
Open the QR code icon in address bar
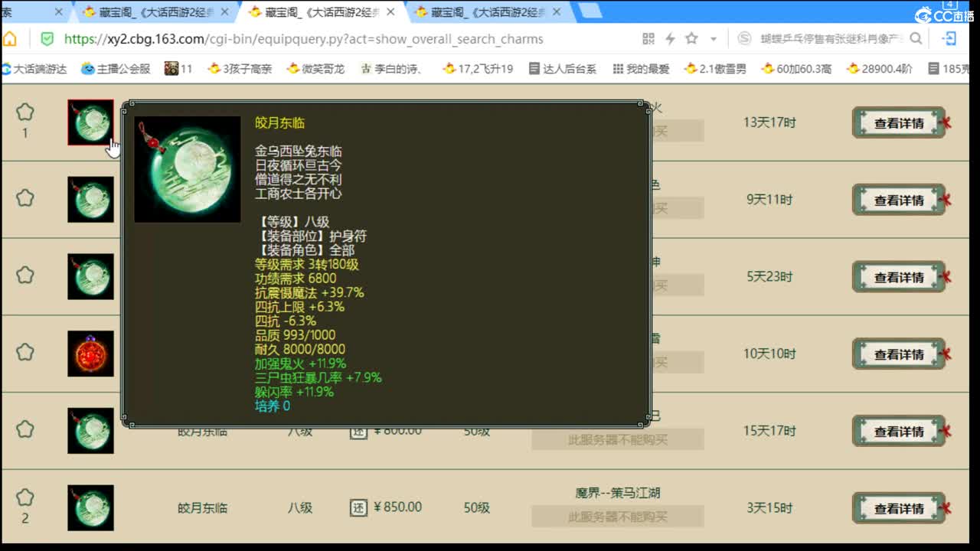click(648, 38)
